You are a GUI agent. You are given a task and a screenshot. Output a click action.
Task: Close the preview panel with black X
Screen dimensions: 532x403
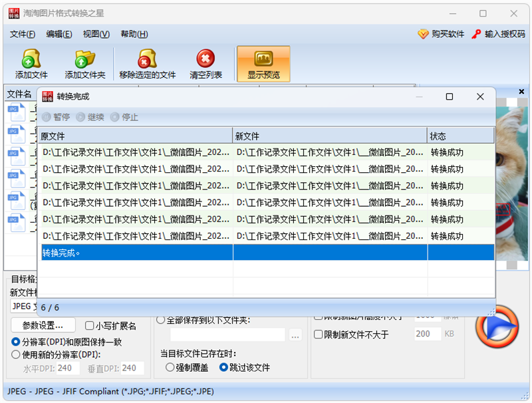(x=521, y=91)
